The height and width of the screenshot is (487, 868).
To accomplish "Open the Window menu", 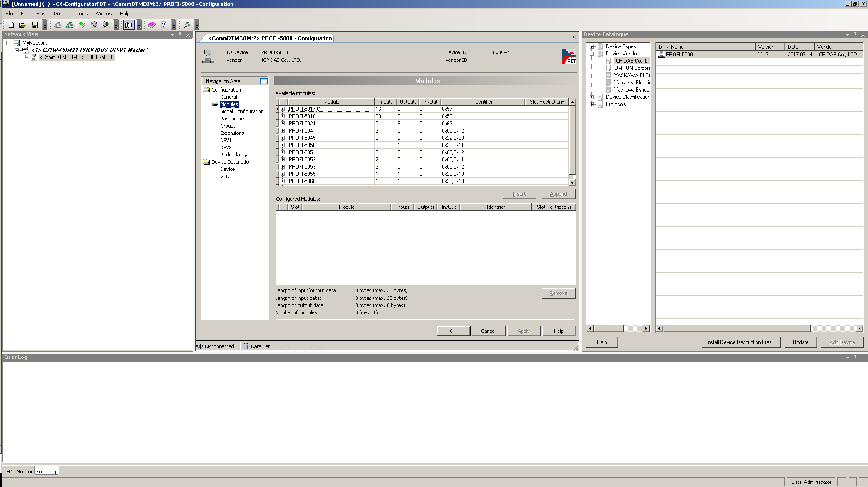I will [x=104, y=14].
